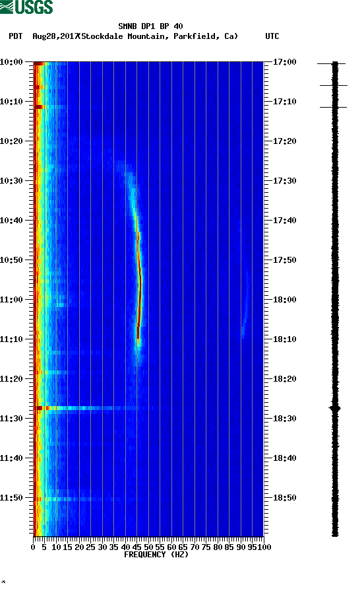This screenshot has height=589, width=364.
Task: Click the 18:50 UTC time label
Action: (x=284, y=498)
